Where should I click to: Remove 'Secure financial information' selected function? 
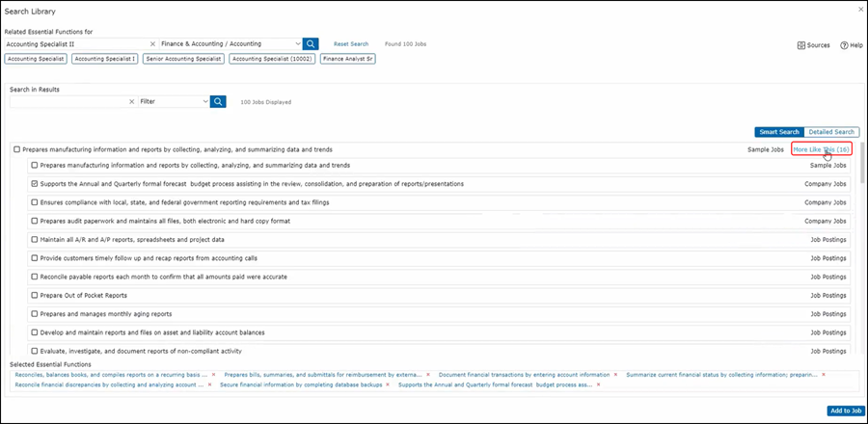[388, 384]
